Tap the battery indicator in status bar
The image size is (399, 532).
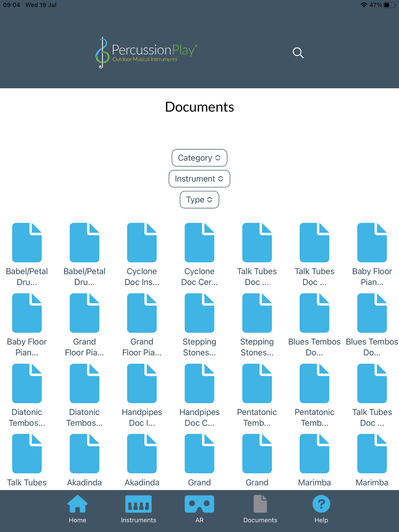click(390, 5)
